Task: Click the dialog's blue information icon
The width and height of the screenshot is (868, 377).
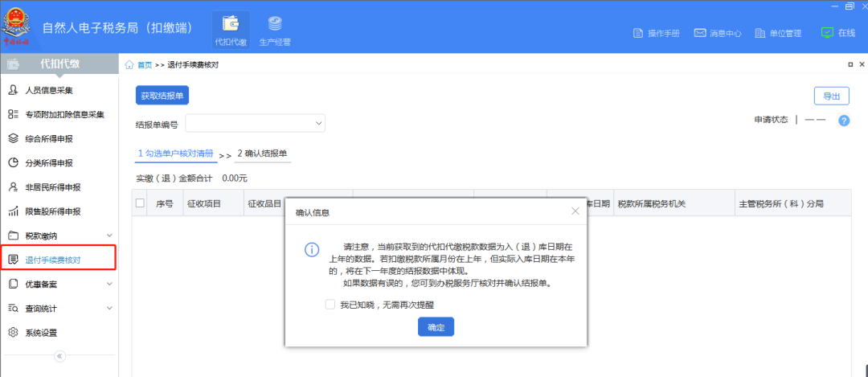Action: pos(312,250)
